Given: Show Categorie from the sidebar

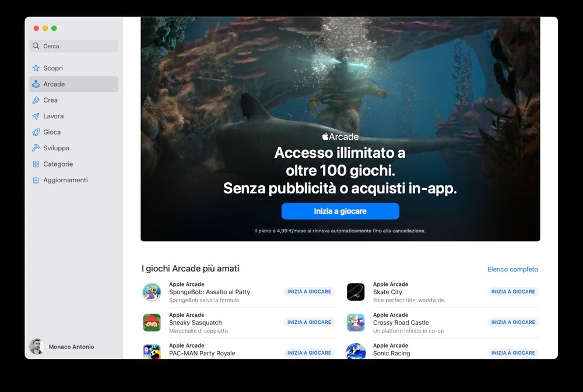Looking at the screenshot, I should 58,164.
